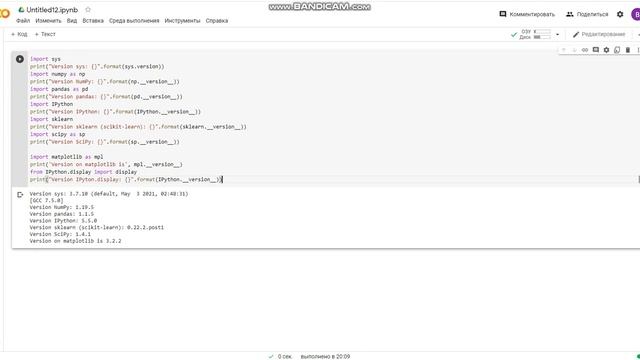Click the Поделиться share button

(587, 14)
